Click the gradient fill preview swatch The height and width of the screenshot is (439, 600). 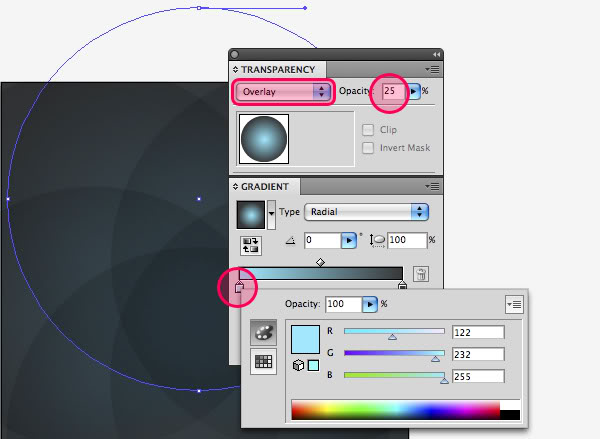(x=251, y=215)
